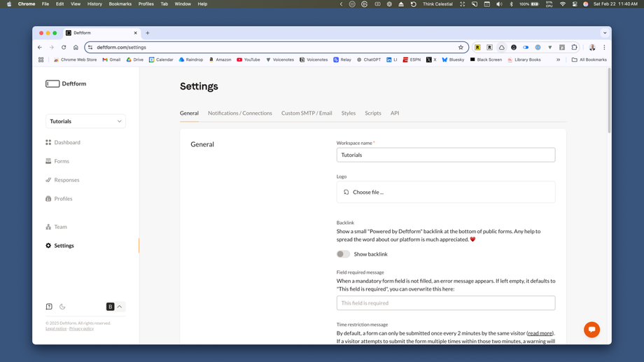Click the changelog icon at the sidebar bottom
644x362 pixels.
(x=49, y=307)
